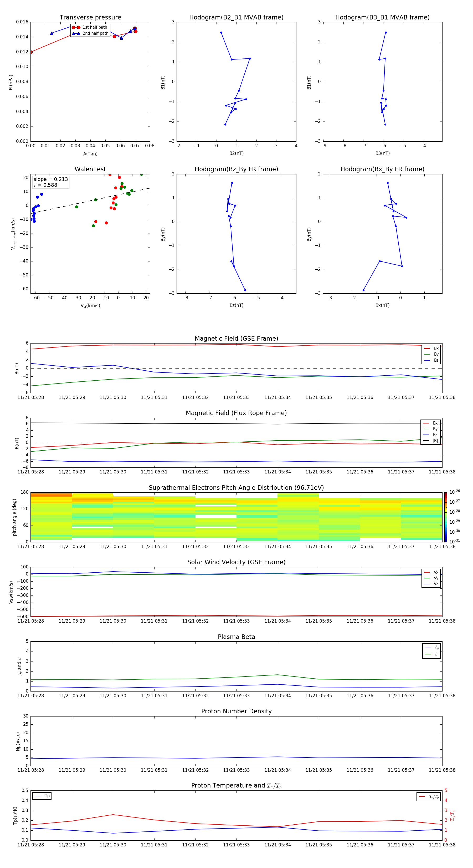Screen dimensions: 473x868
Task: Click the 'pitch angle (deg)' axis label
Action: pos(14,517)
